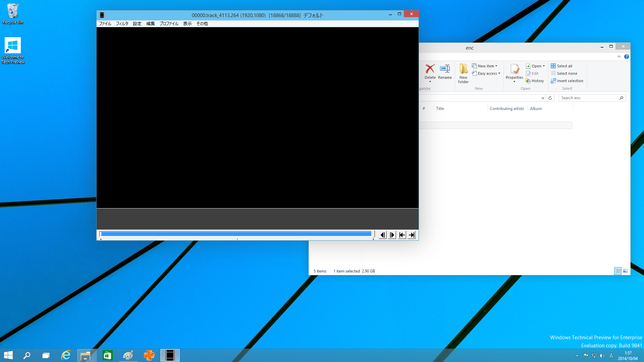This screenshot has width=644, height=362.
Task: Step back one frame in the video editor
Action: [383, 235]
